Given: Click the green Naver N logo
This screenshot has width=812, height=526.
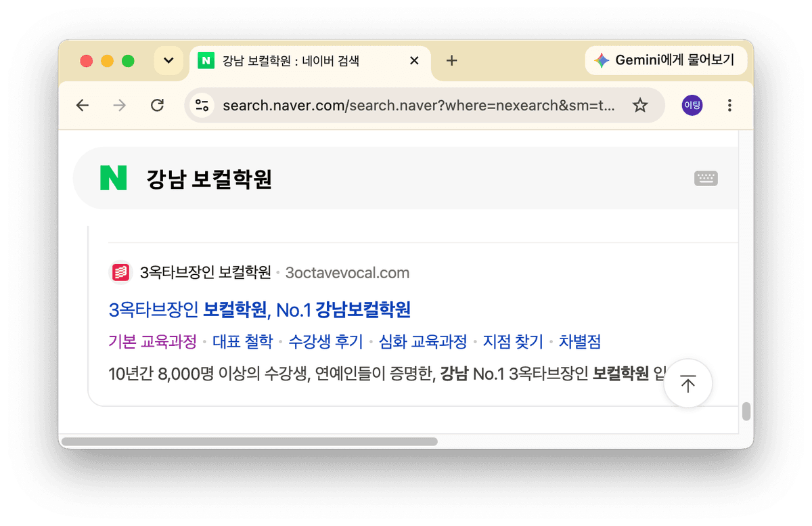Looking at the screenshot, I should (x=114, y=178).
